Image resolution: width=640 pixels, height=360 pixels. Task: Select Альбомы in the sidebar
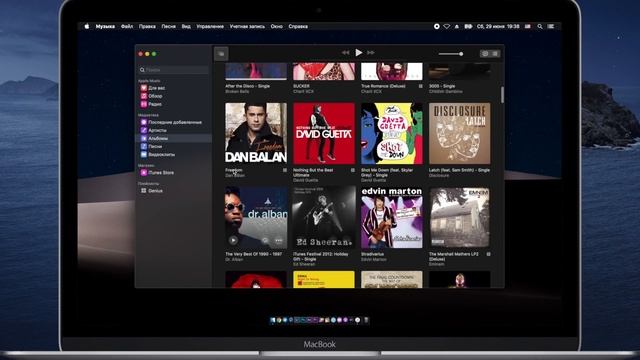coord(173,138)
